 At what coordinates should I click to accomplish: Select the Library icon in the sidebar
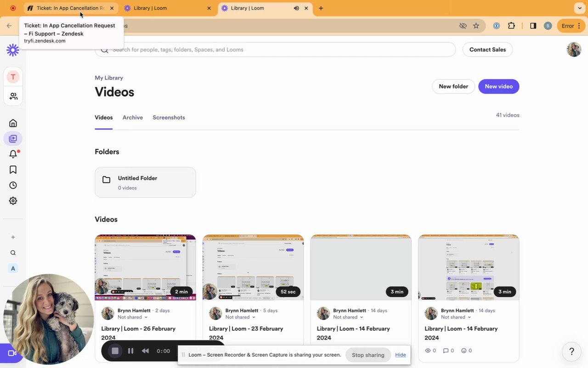point(13,138)
